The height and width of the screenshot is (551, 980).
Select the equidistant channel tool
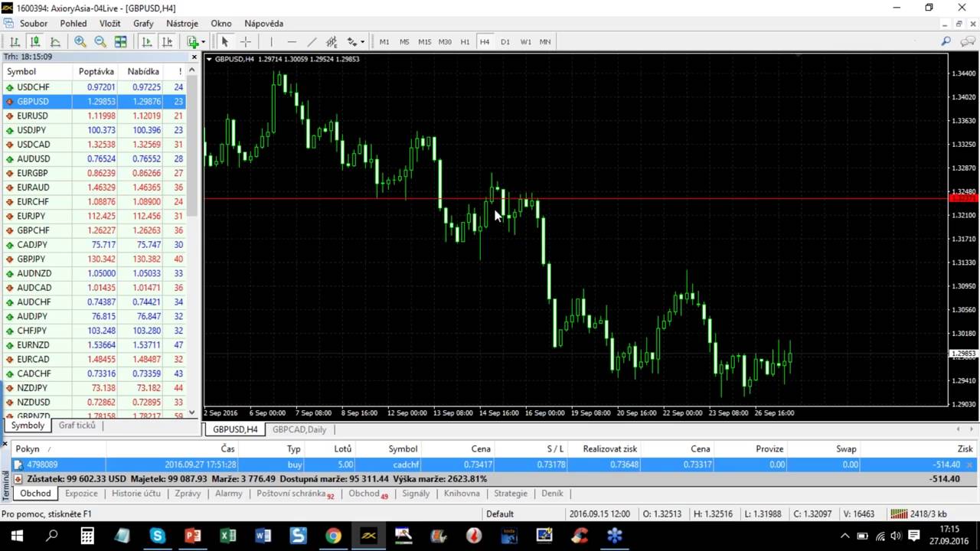pyautogui.click(x=332, y=42)
